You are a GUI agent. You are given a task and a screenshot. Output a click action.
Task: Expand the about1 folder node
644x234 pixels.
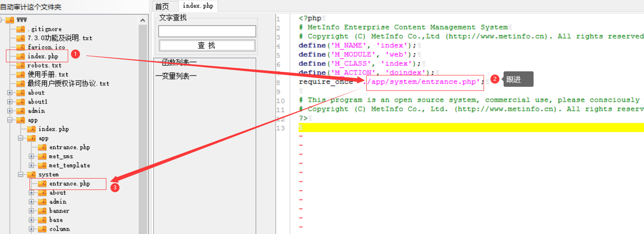(10, 102)
